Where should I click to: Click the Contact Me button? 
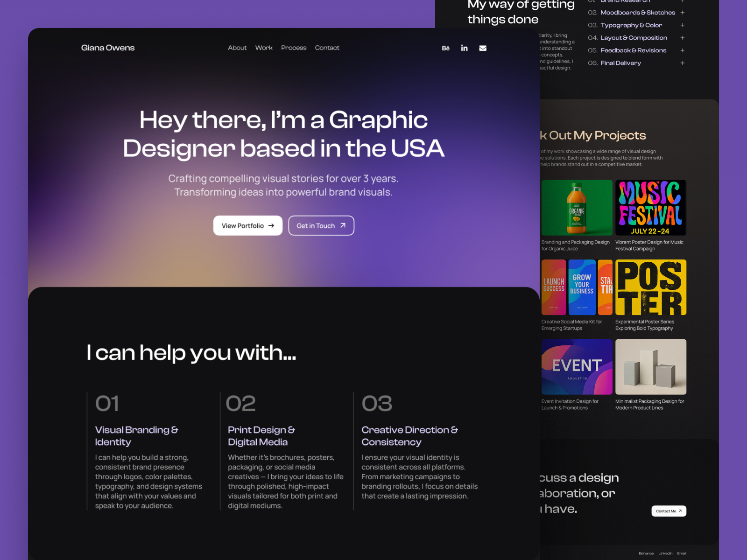(669, 511)
